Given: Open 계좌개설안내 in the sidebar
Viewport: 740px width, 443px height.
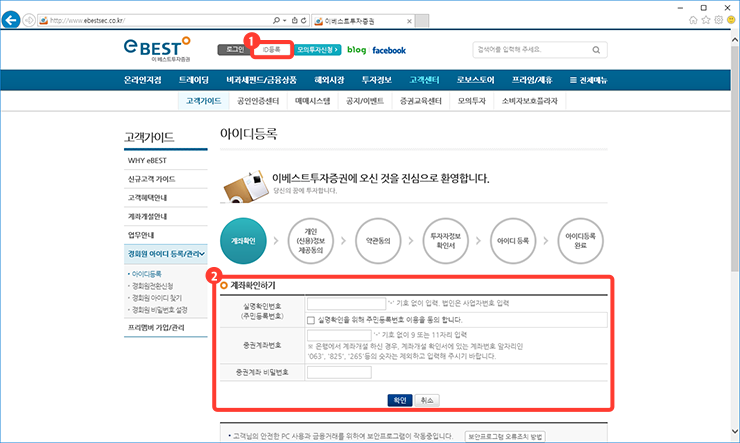Looking at the screenshot, I should click(x=166, y=217).
